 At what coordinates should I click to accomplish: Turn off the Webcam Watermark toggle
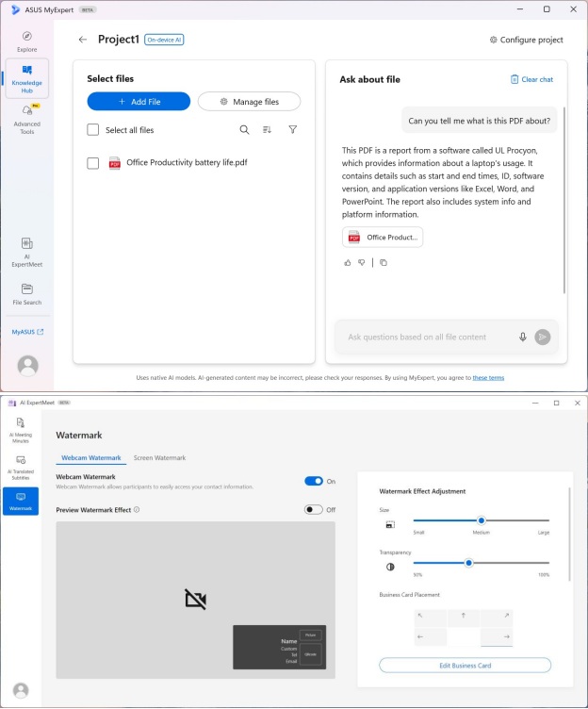314,481
